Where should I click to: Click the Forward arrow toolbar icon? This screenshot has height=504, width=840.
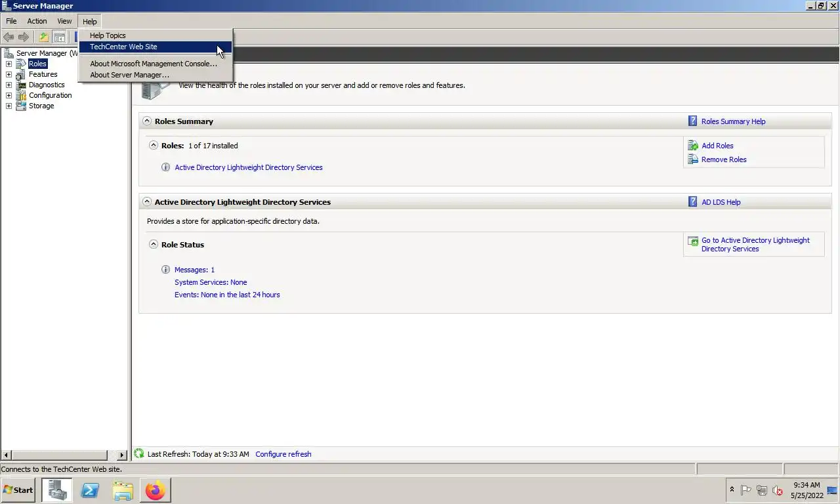(24, 37)
